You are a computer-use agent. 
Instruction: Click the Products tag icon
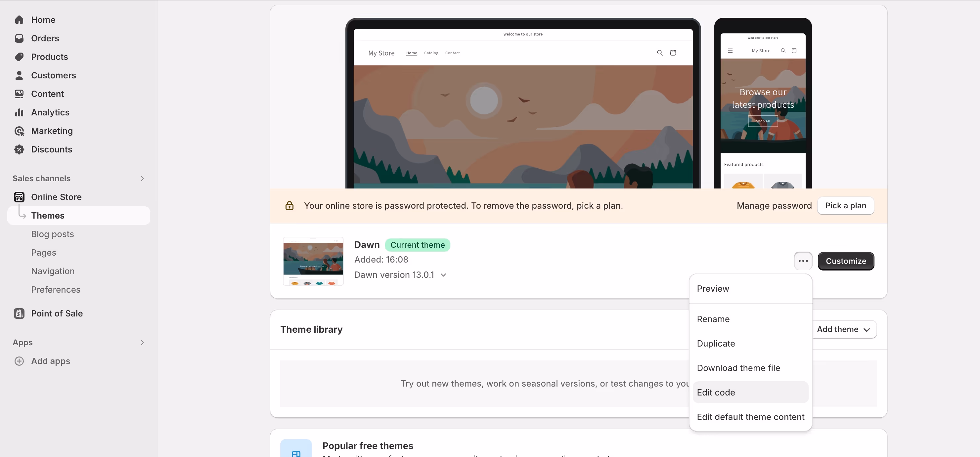19,57
